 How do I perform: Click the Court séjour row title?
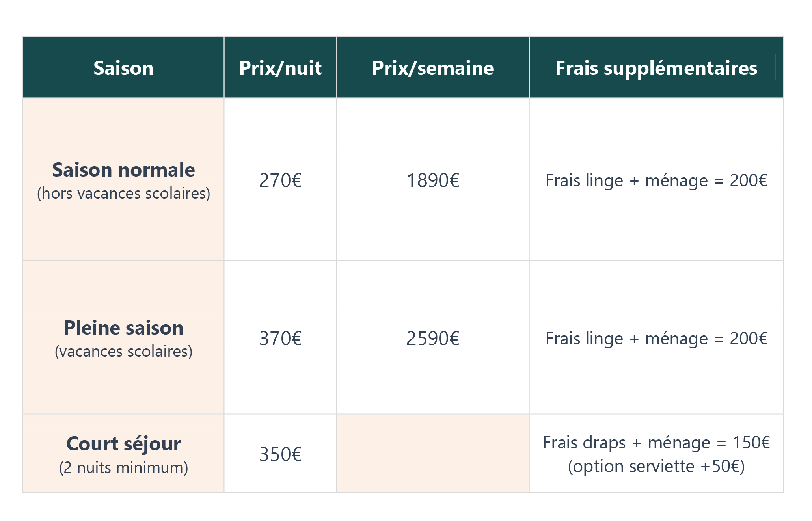(x=123, y=444)
